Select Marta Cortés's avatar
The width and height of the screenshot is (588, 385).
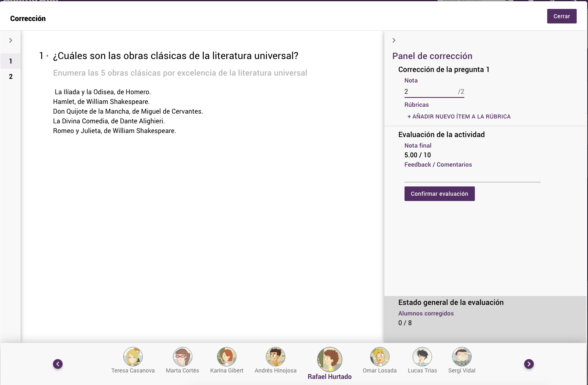coord(183,357)
